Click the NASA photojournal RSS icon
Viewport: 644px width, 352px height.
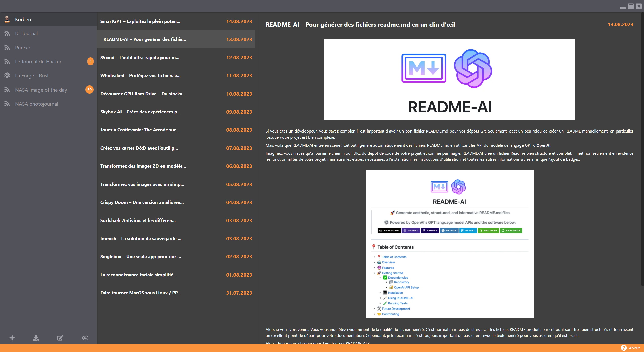7,104
